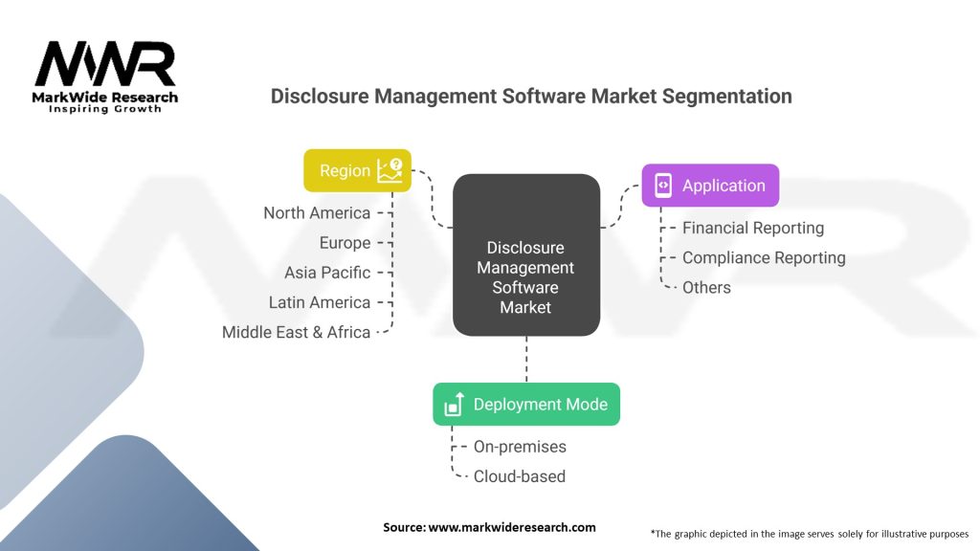Image resolution: width=980 pixels, height=551 pixels.
Task: Choose the Cloud-based deployment option
Action: tap(519, 476)
